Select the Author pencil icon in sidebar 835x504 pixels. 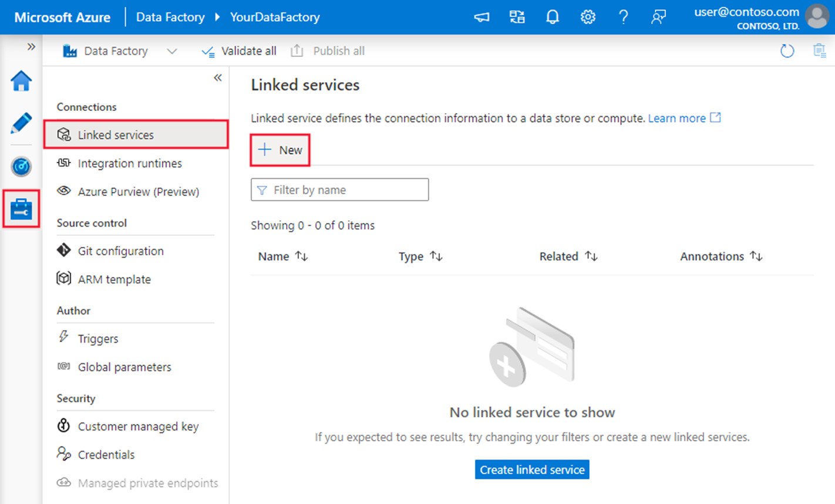coord(21,123)
